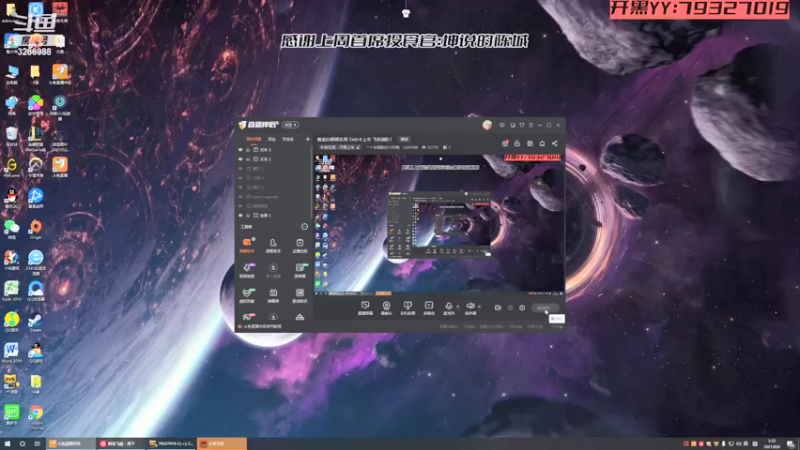Add screen capture source from bottom toolbar
The width and height of the screenshot is (800, 450).
pyautogui.click(x=365, y=308)
